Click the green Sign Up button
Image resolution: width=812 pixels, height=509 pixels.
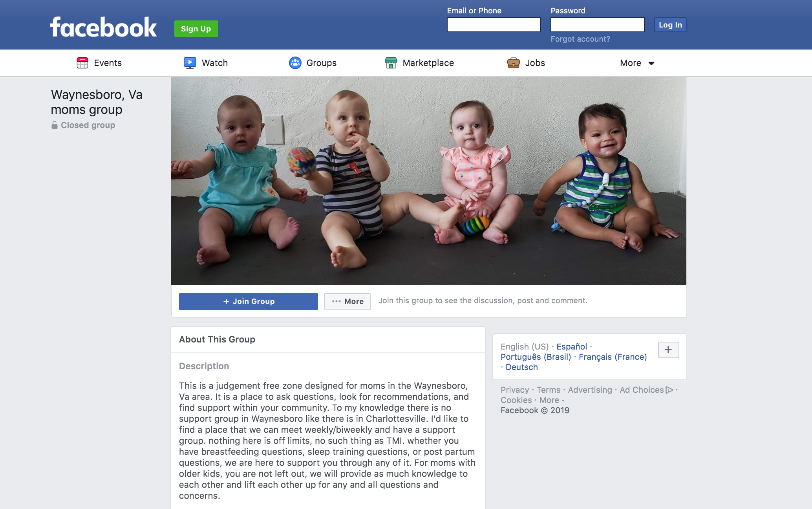coord(196,29)
